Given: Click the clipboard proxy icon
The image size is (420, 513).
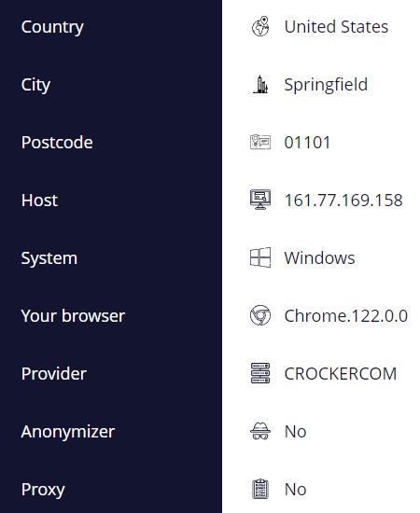Looking at the screenshot, I should pyautogui.click(x=260, y=489).
